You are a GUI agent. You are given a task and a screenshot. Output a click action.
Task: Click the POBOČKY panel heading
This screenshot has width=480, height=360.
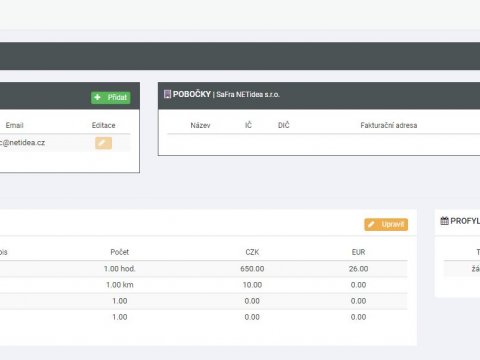[192, 94]
